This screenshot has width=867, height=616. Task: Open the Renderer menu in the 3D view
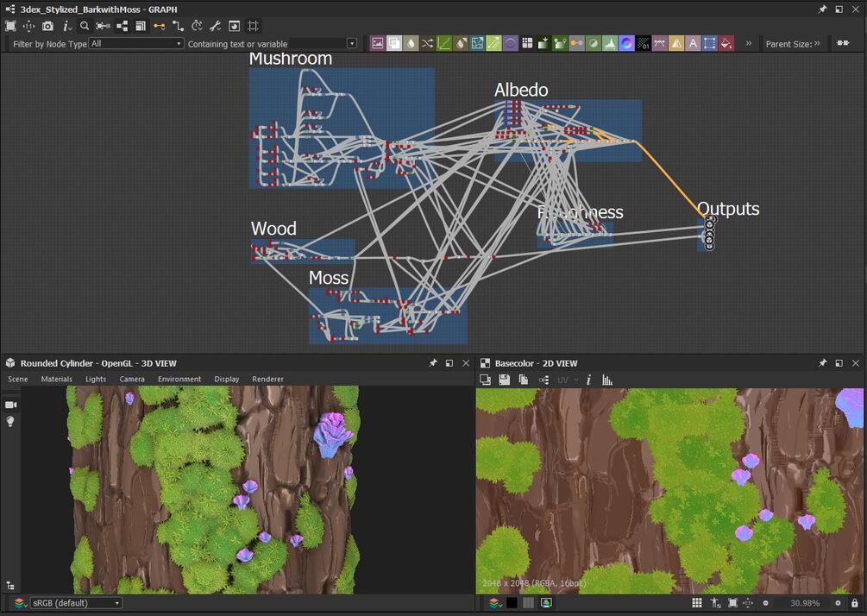pos(267,379)
